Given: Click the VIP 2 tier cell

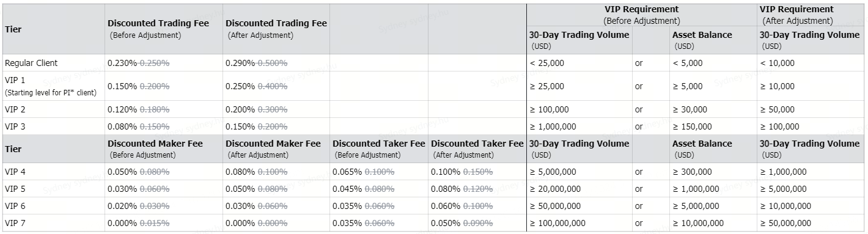Looking at the screenshot, I should (x=53, y=109).
